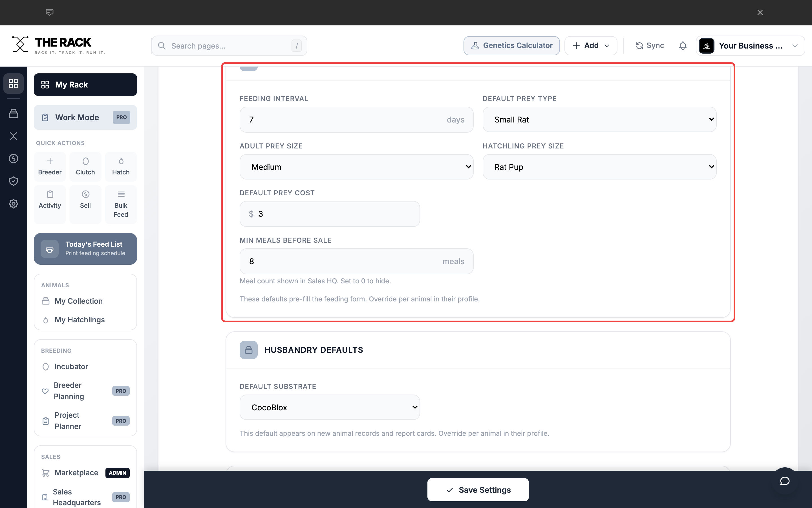The height and width of the screenshot is (508, 812).
Task: Log an Activity quick action
Action: coord(50,204)
